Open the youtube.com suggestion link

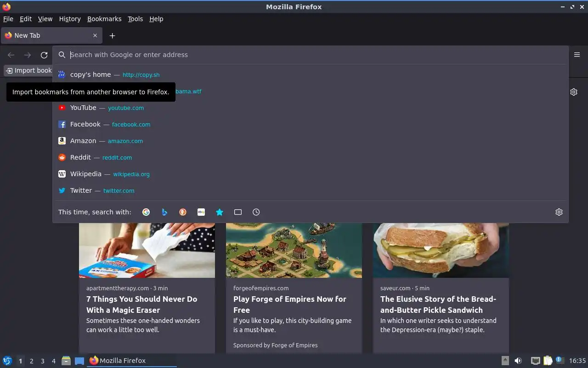(x=126, y=108)
